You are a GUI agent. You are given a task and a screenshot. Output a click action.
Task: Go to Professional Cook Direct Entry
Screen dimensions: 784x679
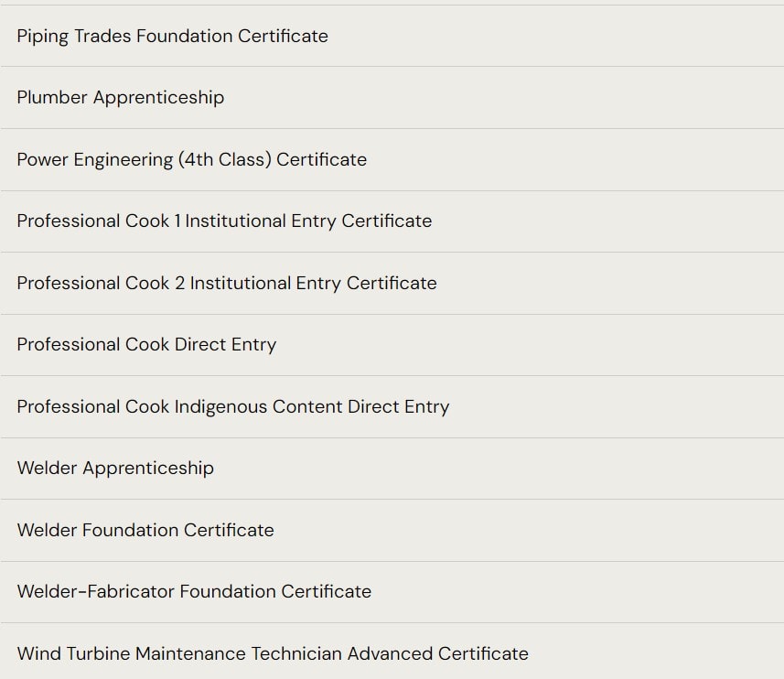(146, 344)
